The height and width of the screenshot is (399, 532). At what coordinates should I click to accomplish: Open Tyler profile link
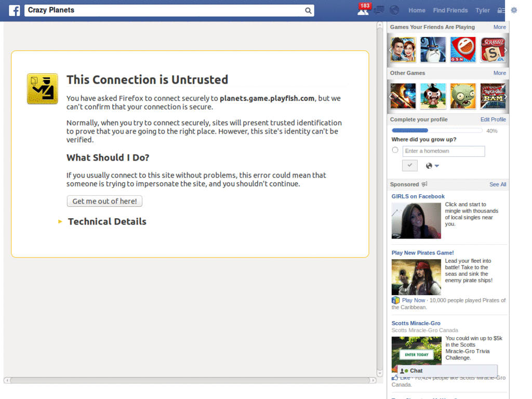(x=483, y=10)
